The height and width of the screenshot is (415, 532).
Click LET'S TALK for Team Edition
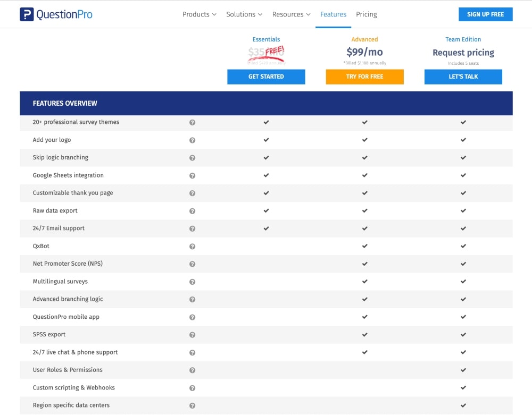[463, 77]
